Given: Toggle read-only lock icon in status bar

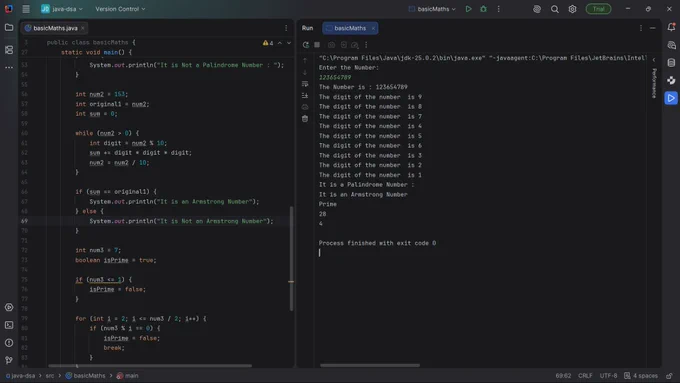Looking at the screenshot, I should tap(670, 376).
